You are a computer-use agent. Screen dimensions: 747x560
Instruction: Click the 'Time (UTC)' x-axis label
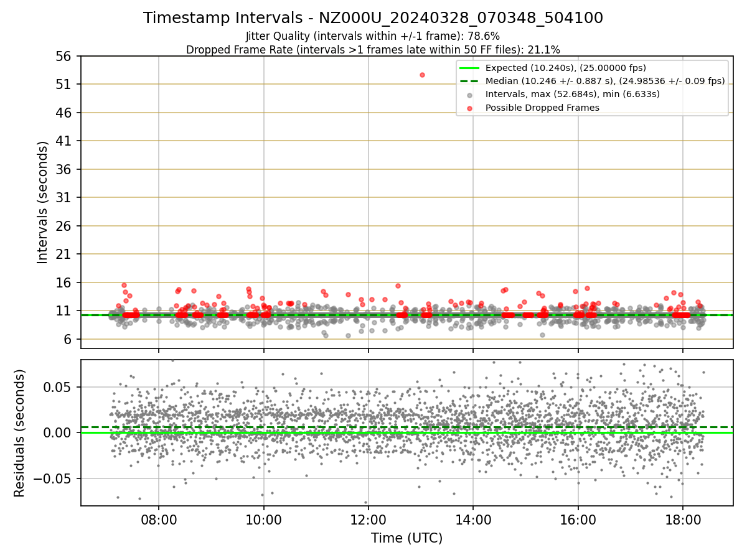[407, 538]
